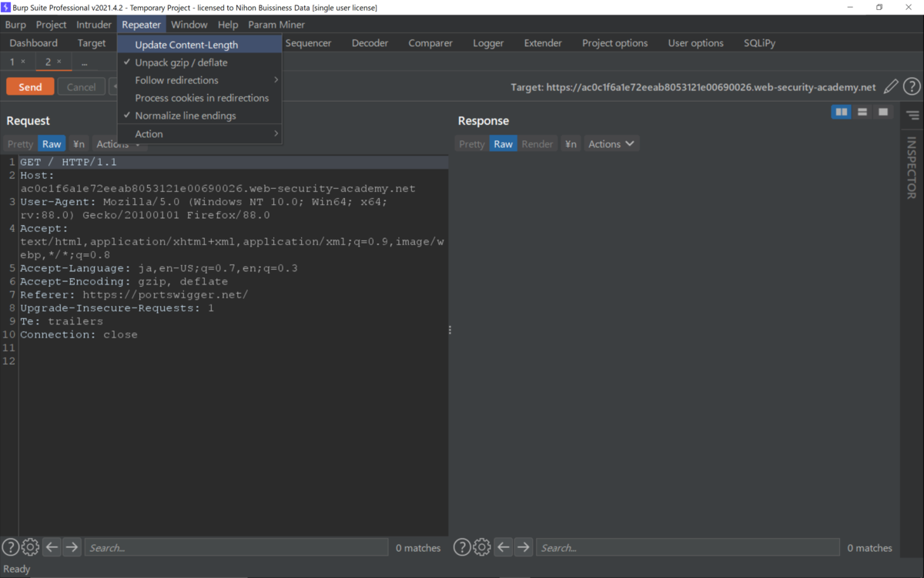Click the 'Te: trailers' header line

tap(62, 321)
